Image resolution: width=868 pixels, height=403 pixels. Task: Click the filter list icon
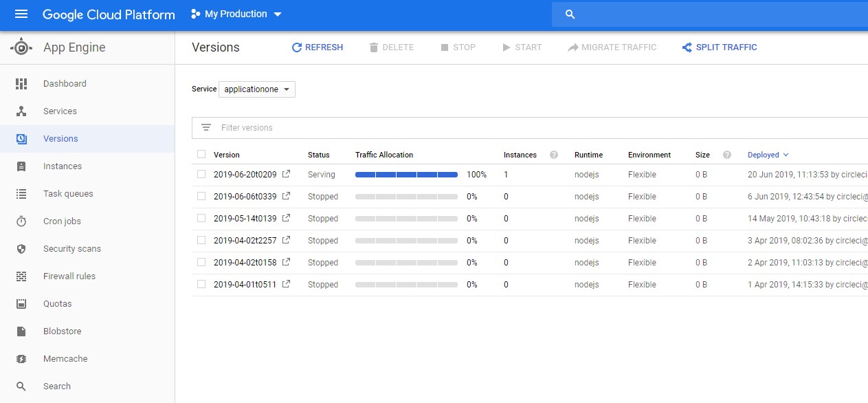pyautogui.click(x=205, y=127)
